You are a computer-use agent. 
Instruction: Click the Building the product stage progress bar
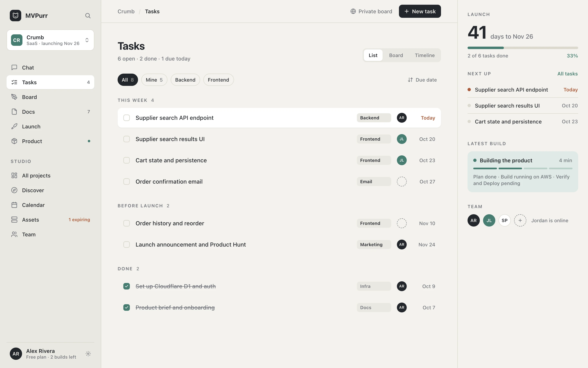(x=523, y=168)
